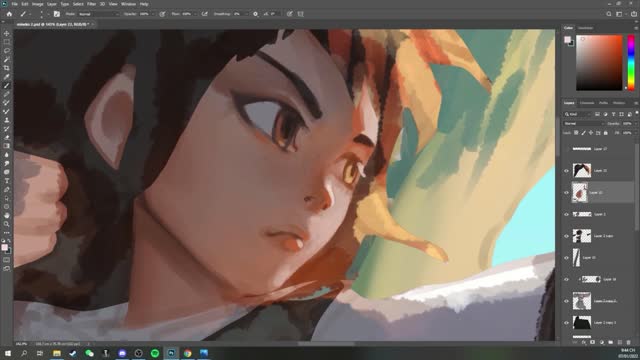Toggle lock transparent pixels
Viewport: 640px width, 360px height.
click(x=576, y=133)
